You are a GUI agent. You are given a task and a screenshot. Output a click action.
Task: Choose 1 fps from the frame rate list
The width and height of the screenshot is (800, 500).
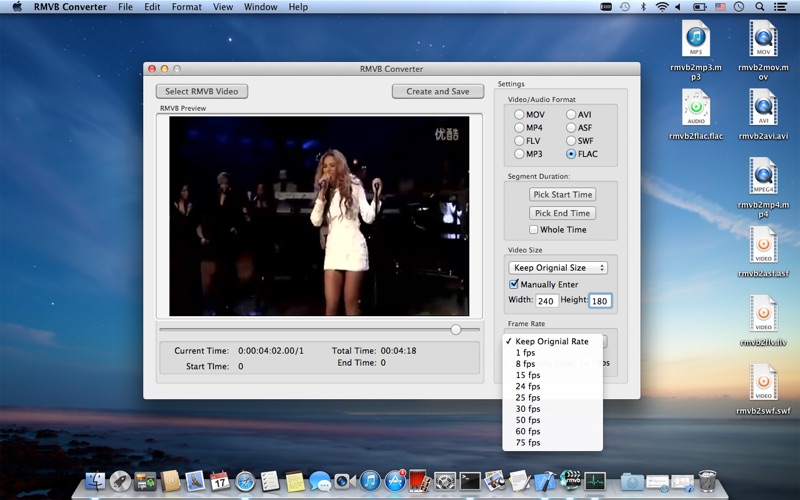point(553,353)
